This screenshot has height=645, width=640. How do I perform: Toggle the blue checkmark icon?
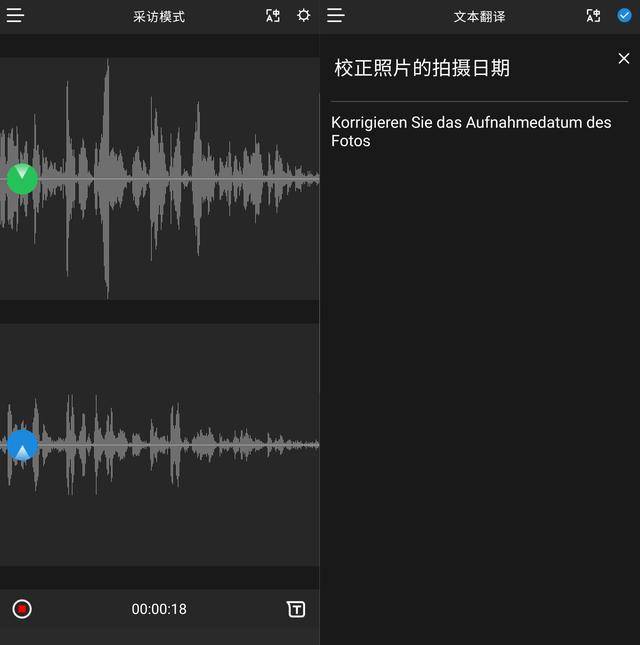[x=624, y=16]
